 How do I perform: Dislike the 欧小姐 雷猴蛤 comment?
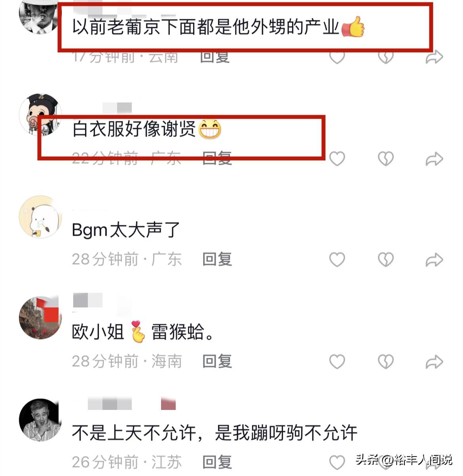[385, 361]
